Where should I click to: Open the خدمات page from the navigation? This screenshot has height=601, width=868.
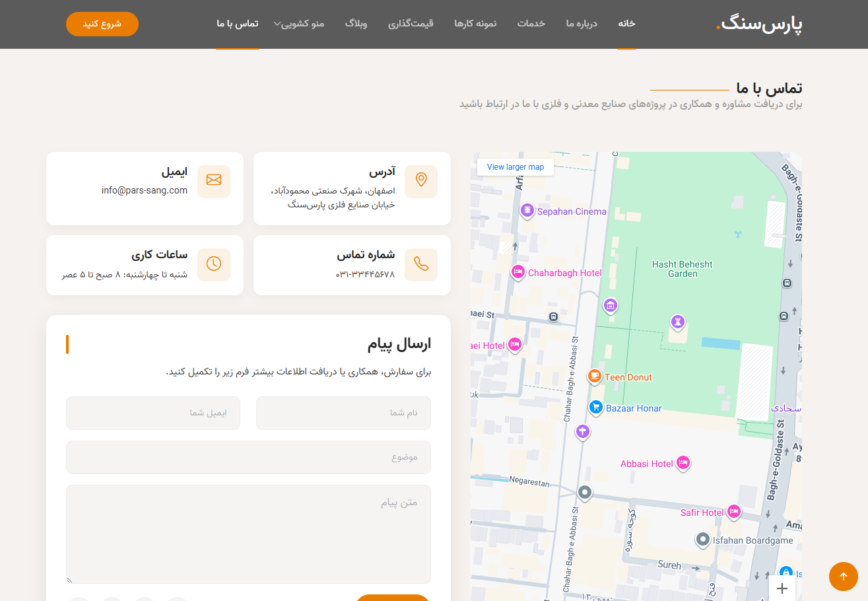pos(531,23)
